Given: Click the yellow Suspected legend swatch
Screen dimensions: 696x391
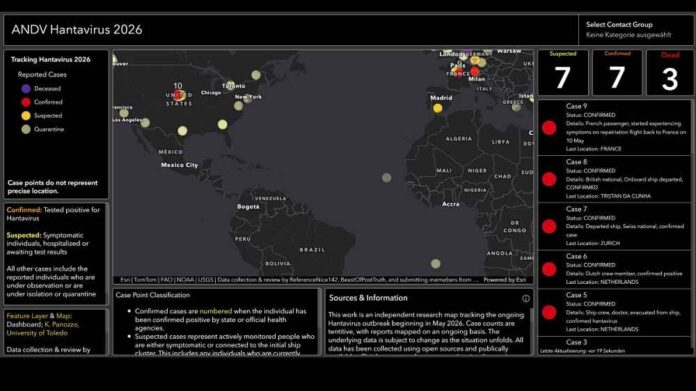Looking at the screenshot, I should pyautogui.click(x=26, y=116).
